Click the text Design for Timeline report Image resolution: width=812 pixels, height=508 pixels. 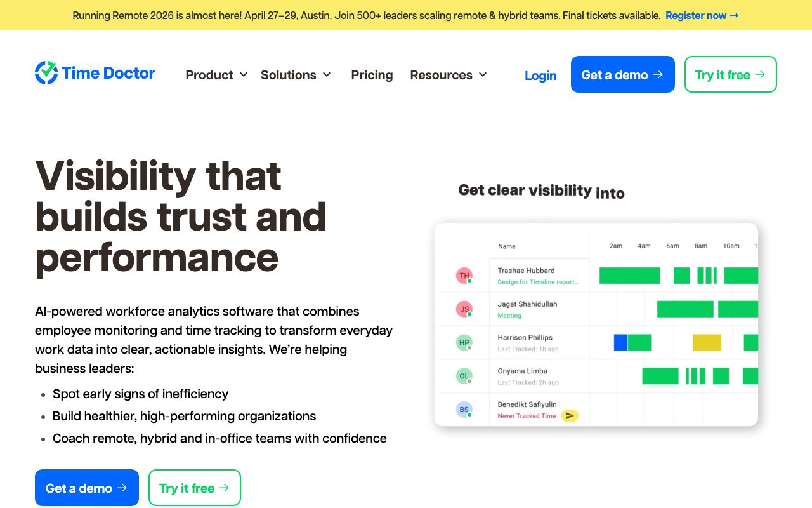pyautogui.click(x=538, y=282)
